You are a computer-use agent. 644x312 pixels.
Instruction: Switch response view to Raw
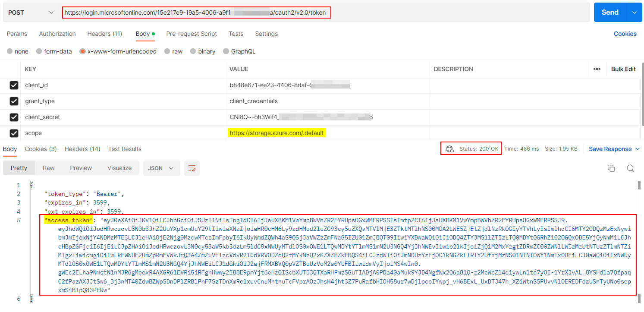pyautogui.click(x=48, y=168)
